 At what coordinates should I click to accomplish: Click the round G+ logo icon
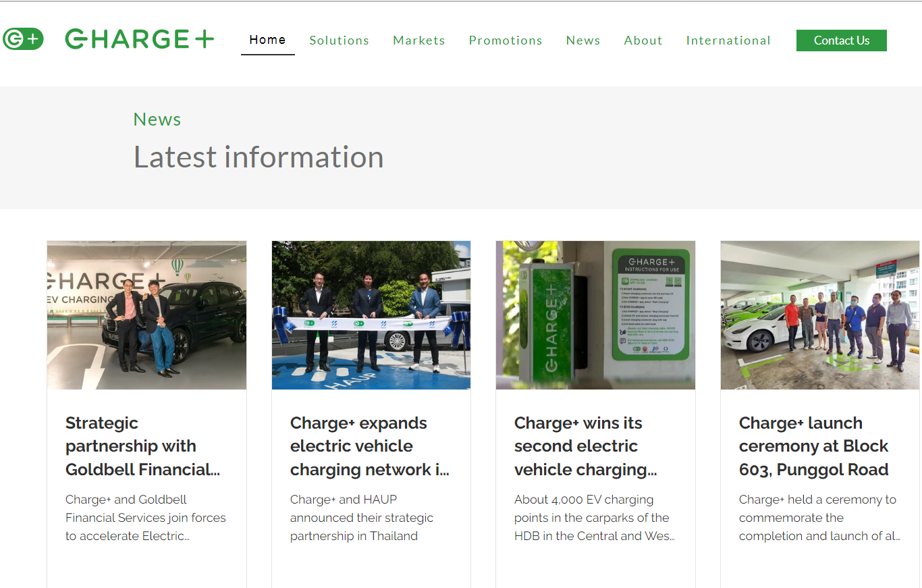point(23,39)
